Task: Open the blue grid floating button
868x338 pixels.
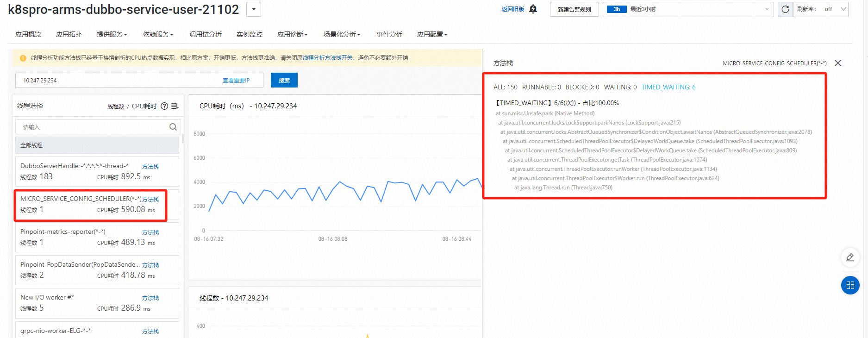Action: 850,285
